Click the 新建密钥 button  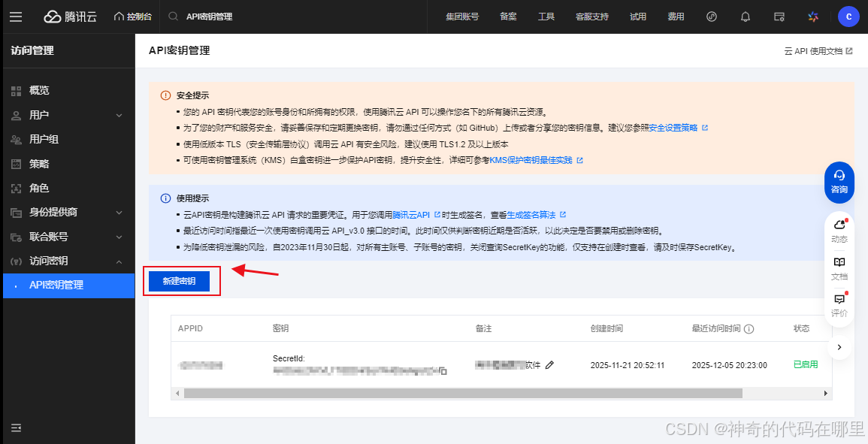(x=180, y=281)
